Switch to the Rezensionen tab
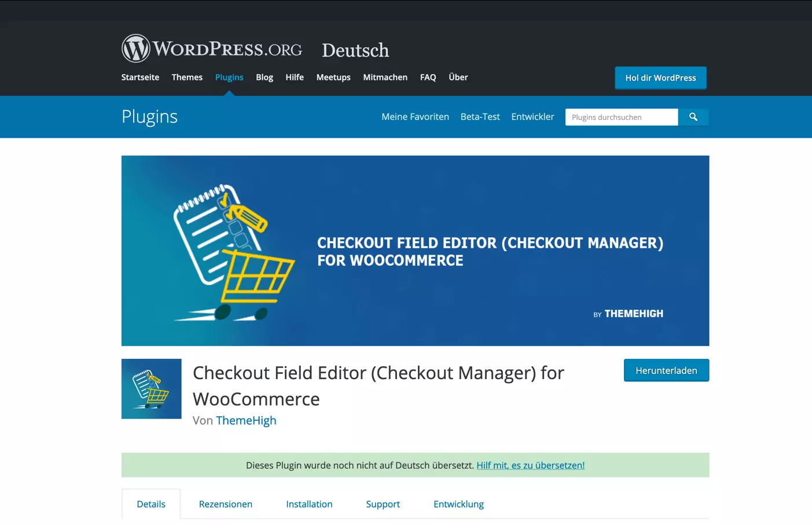The width and height of the screenshot is (812, 525). 226,504
